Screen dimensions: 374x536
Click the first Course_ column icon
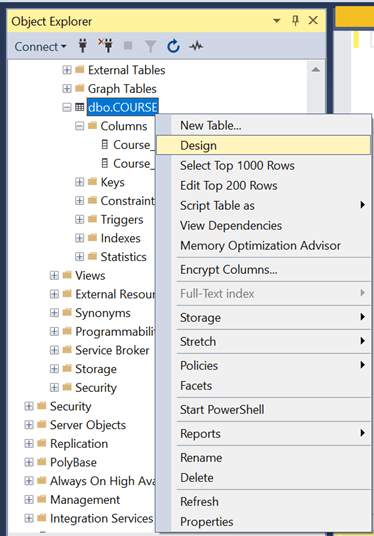pyautogui.click(x=105, y=145)
